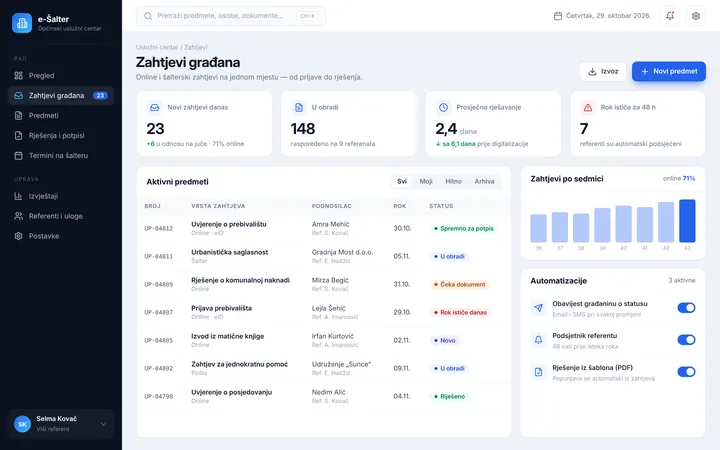This screenshot has width=720, height=450.
Task: Toggle Rješenje iz šablona (PDF) automation
Action: tap(686, 371)
